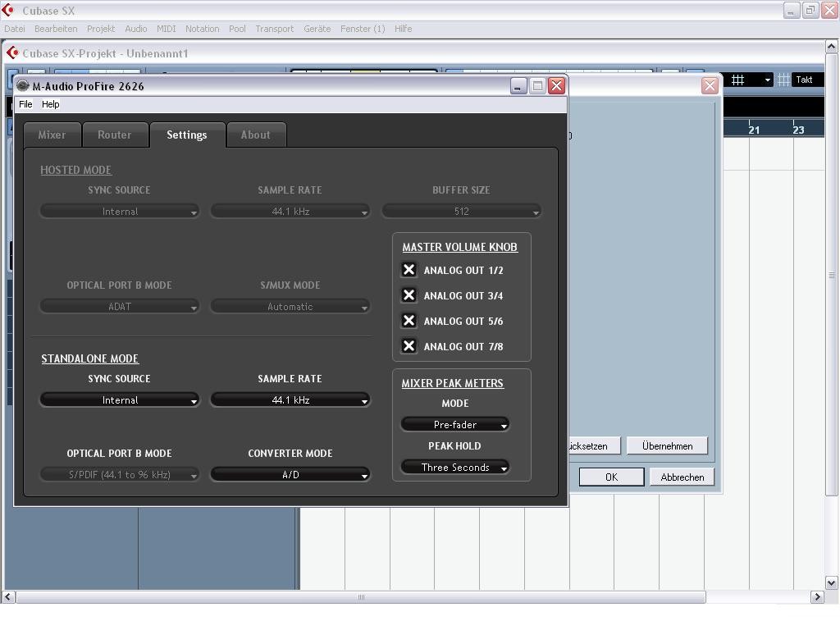Select the Takt quantize value field
This screenshot has height=630, width=840.
coord(807,80)
